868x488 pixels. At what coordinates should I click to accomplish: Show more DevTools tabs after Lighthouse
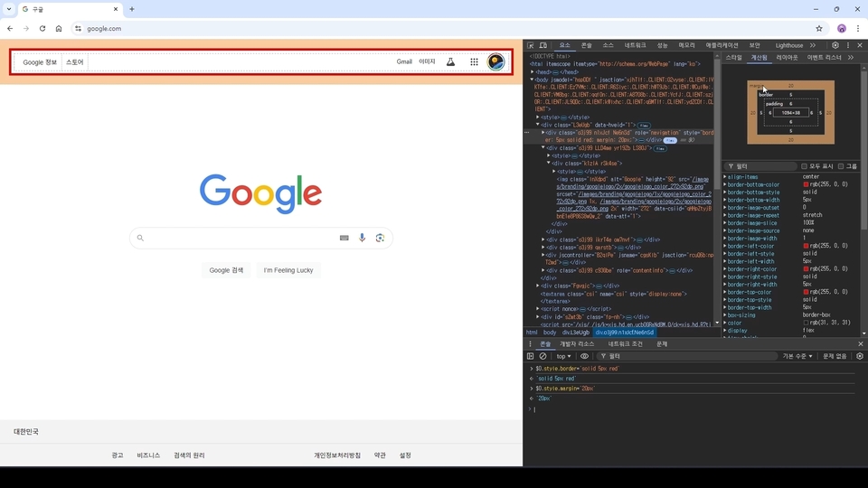coord(813,45)
